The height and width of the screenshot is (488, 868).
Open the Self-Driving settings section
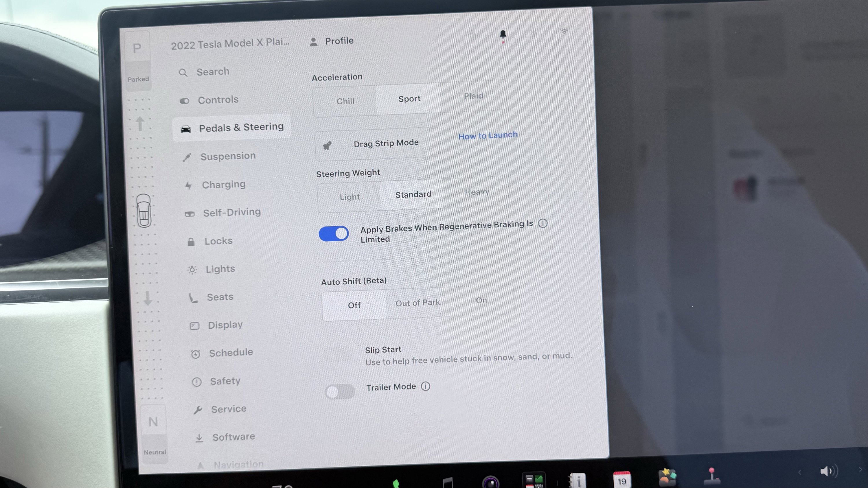223,213
